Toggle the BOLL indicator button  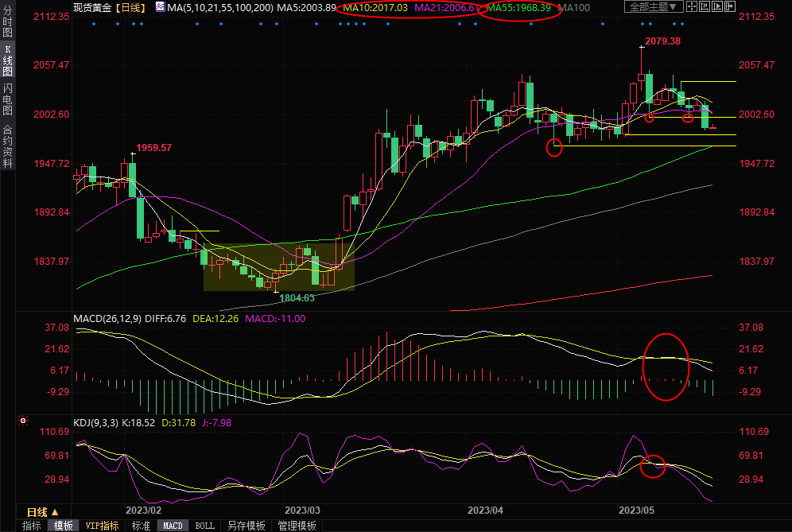click(205, 526)
